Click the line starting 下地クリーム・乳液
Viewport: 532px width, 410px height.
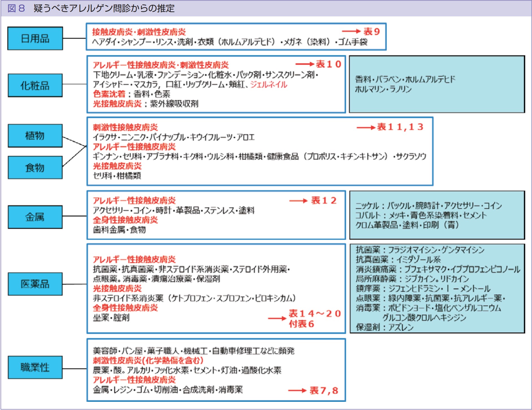click(206, 75)
